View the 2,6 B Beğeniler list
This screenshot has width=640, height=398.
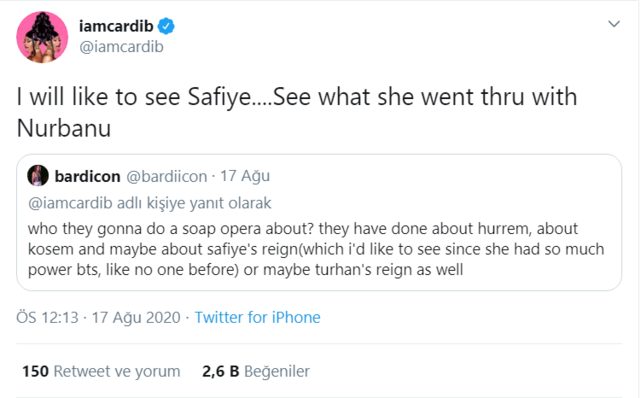(256, 371)
